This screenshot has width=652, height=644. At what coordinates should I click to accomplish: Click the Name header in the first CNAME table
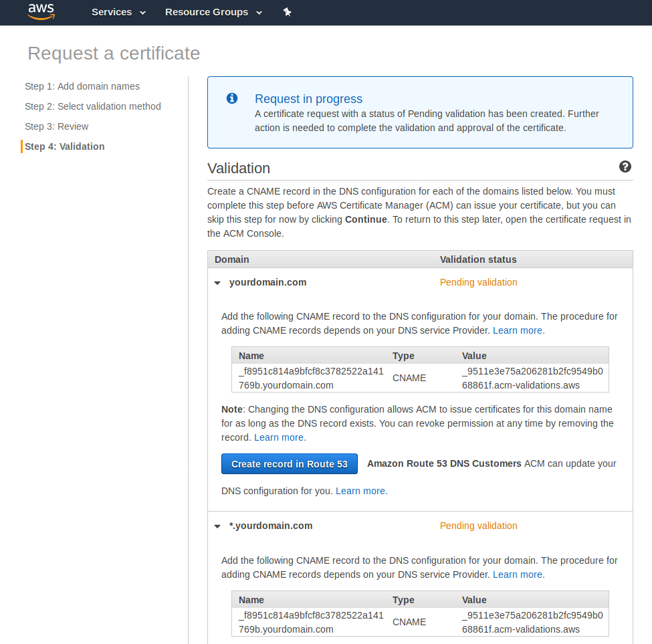click(251, 356)
